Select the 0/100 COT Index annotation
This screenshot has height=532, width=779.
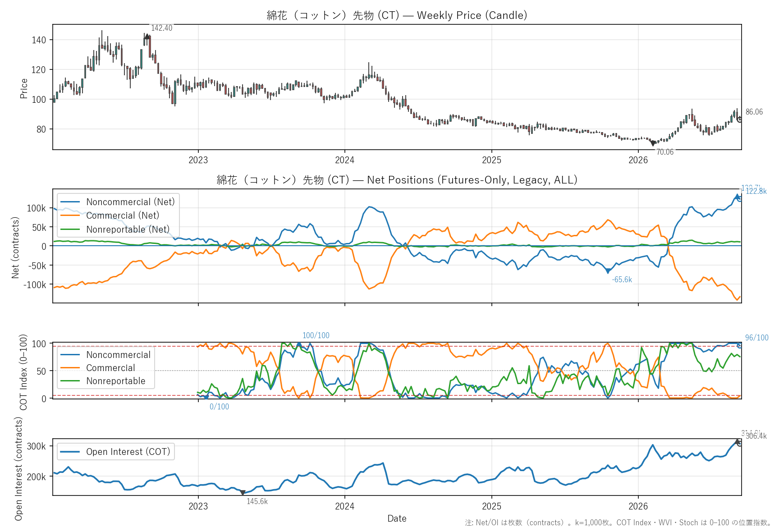(219, 407)
